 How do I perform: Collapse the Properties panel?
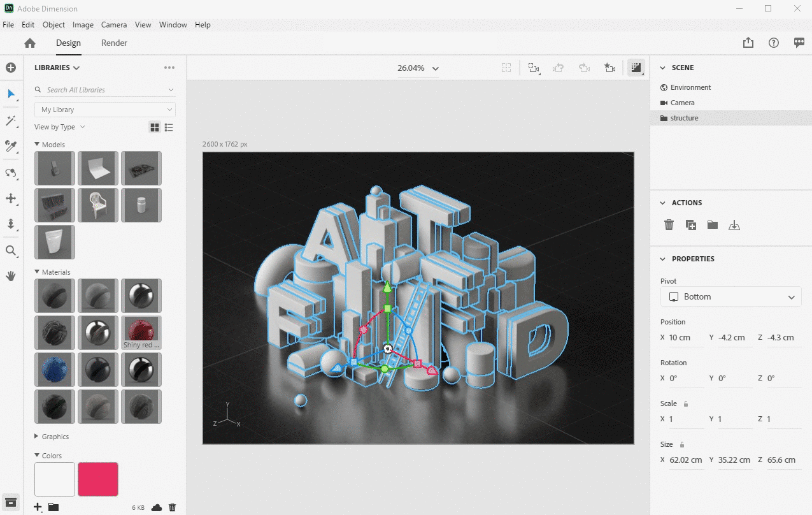pos(662,259)
